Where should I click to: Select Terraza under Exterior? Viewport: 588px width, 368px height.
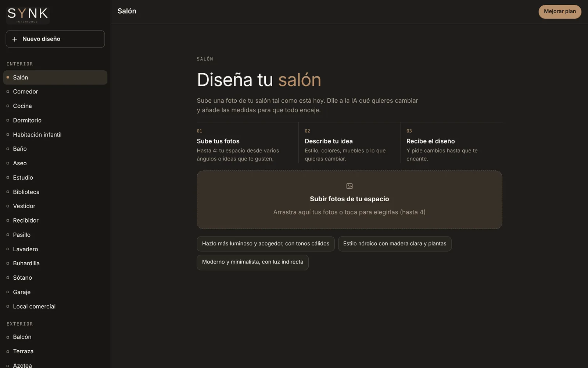pyautogui.click(x=55, y=351)
